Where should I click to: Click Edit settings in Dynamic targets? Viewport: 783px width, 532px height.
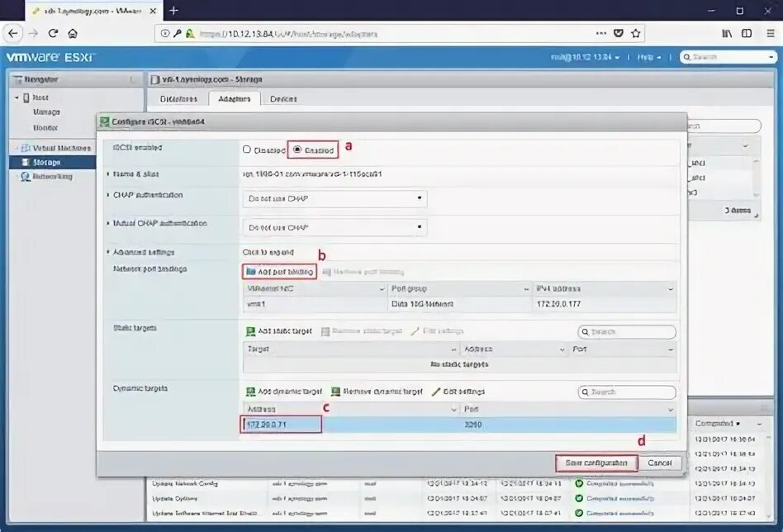pos(458,392)
